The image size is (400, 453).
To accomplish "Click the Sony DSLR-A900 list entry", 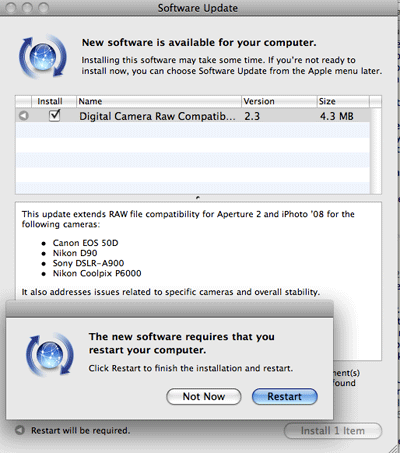I will pos(88,263).
